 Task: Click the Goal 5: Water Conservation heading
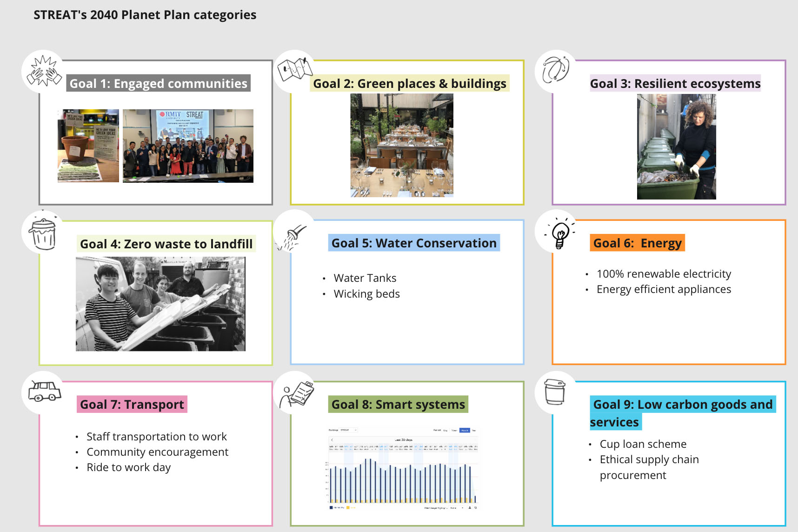point(413,243)
